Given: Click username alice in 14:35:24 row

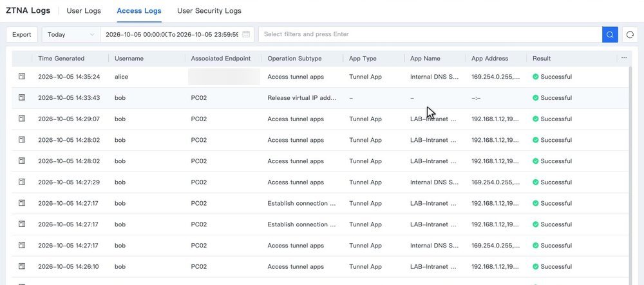Looking at the screenshot, I should tap(121, 77).
